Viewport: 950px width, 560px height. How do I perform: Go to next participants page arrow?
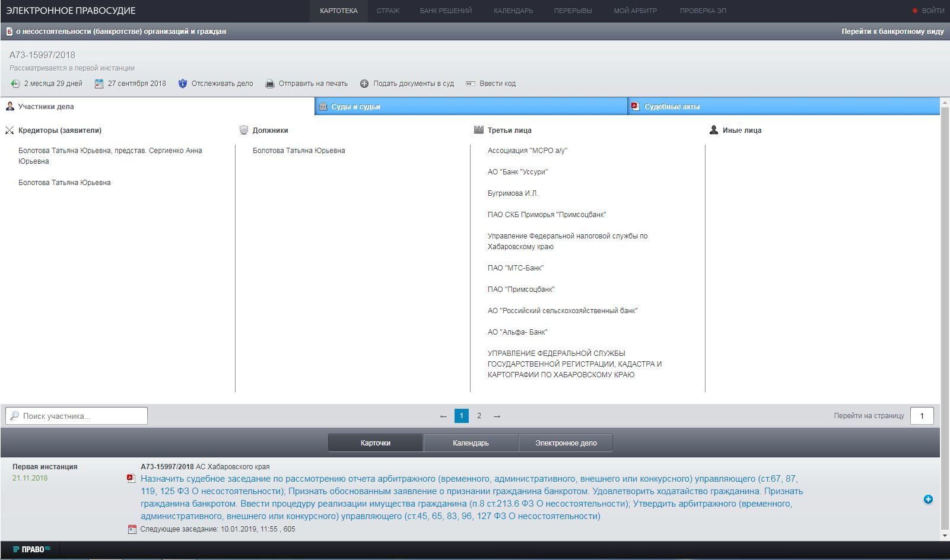click(497, 416)
